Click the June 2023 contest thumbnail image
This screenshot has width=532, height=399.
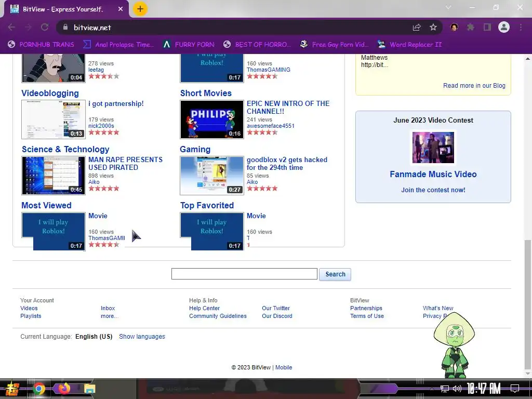[x=433, y=147]
